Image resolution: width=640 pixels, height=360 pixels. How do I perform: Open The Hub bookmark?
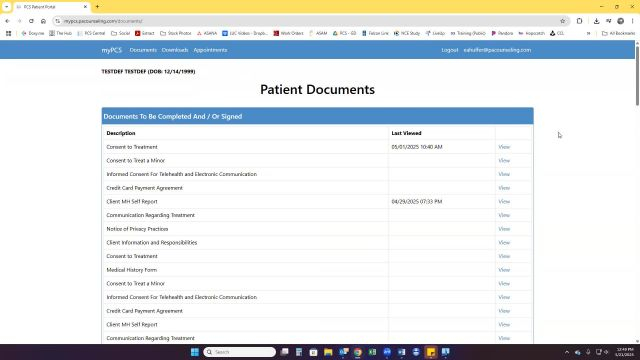click(x=60, y=33)
